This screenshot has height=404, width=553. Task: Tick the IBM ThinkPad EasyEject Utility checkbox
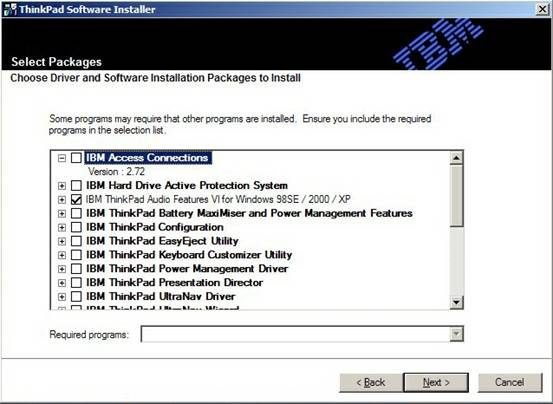click(76, 241)
